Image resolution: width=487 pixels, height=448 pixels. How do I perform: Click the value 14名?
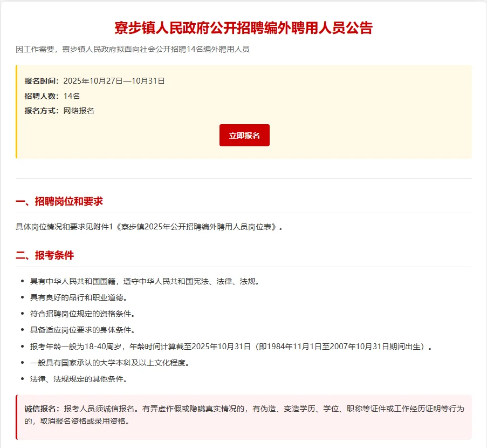tap(72, 96)
